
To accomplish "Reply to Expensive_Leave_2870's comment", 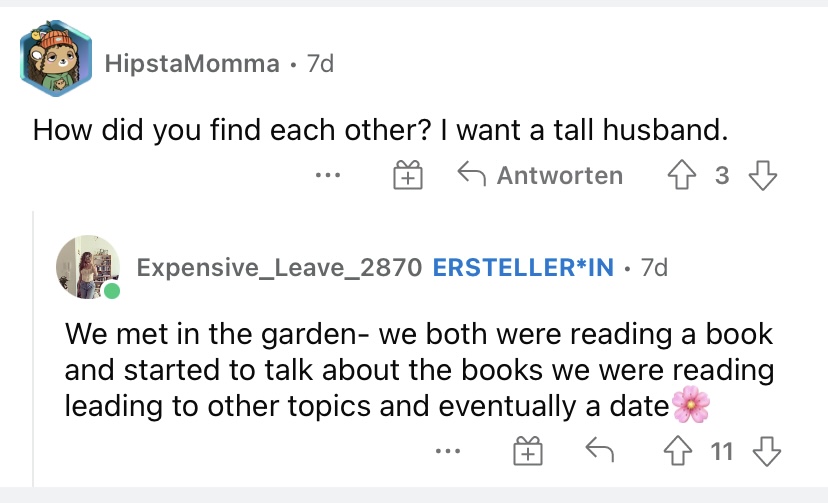I will [x=600, y=450].
